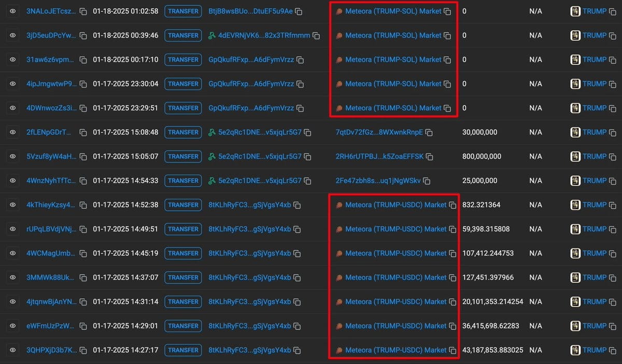Click TRUMP token icon in the 800,000,000 row
This screenshot has width=622, height=364.
[x=575, y=156]
